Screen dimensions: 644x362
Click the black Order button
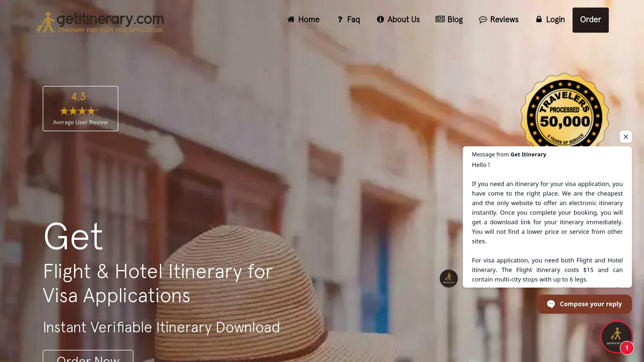590,20
